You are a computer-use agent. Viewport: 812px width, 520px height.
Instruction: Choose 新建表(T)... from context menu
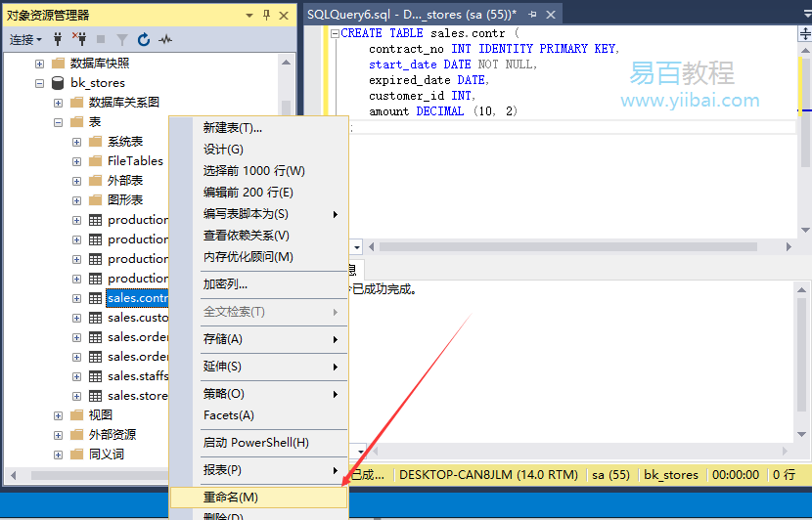tap(259, 128)
